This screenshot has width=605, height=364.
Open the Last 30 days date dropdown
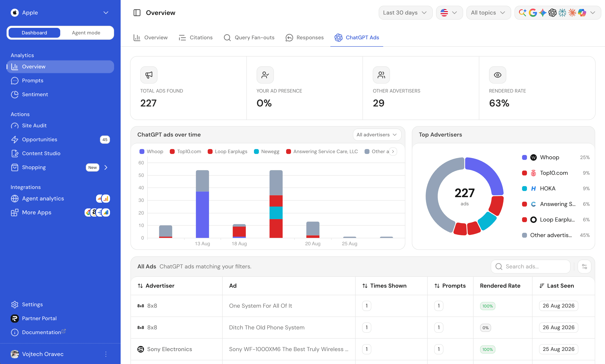[405, 12]
